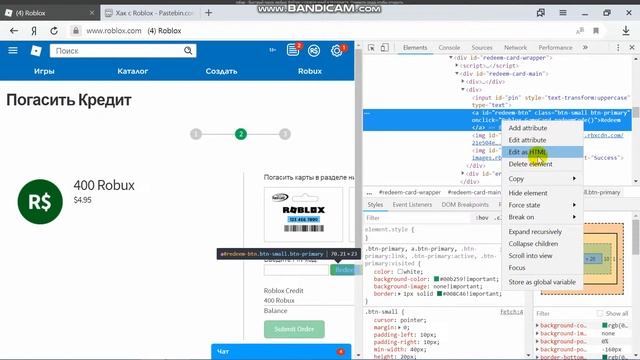Close the (4) Roblox tab

92,13
